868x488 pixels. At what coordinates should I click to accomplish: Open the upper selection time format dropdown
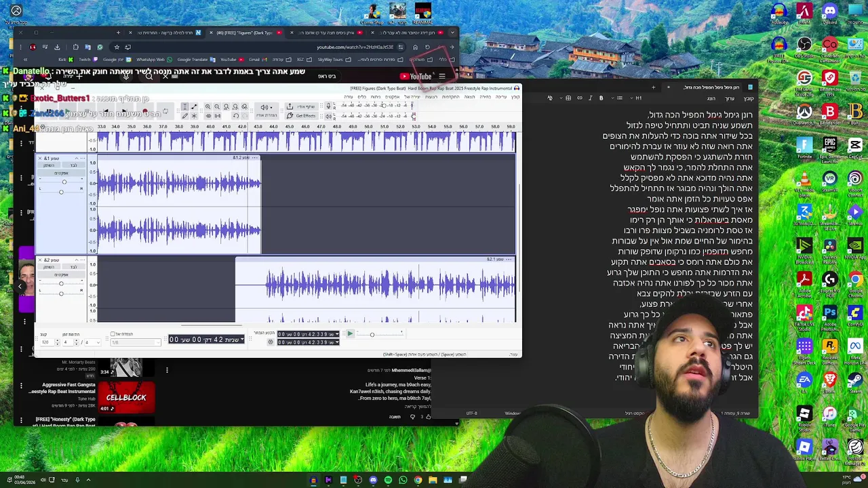tap(337, 334)
